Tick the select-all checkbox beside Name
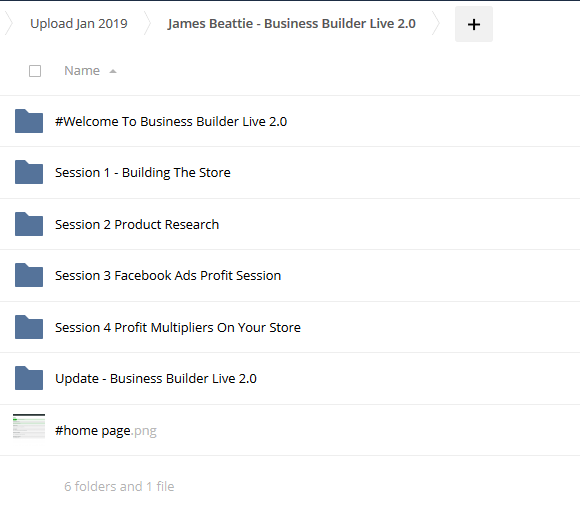Viewport: 580px width, 514px height. (35, 71)
